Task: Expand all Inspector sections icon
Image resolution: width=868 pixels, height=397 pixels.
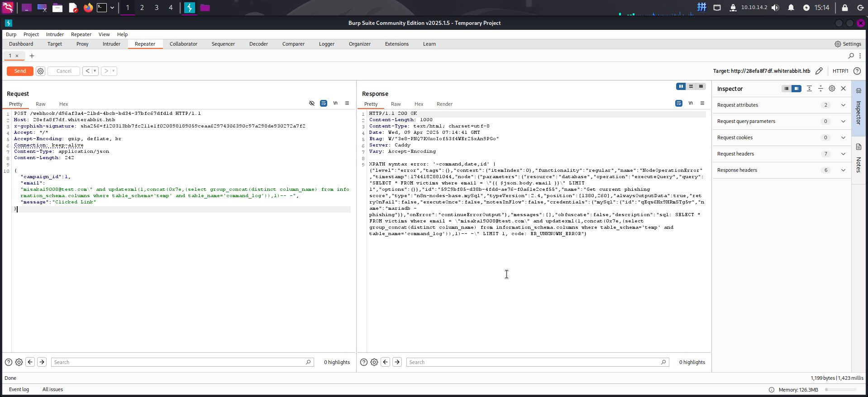Action: coord(809,89)
